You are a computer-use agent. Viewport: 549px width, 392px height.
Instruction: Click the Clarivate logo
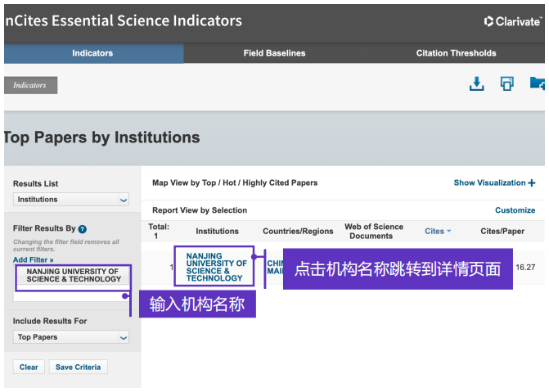513,21
